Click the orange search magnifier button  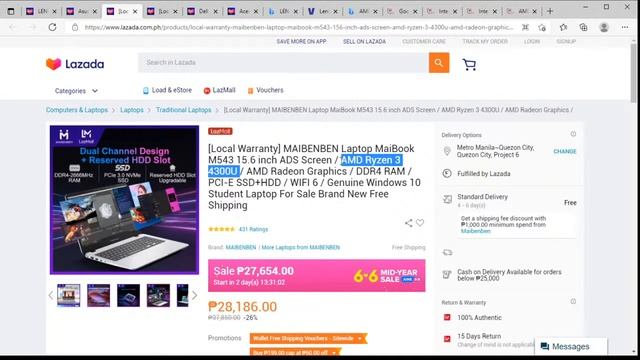pyautogui.click(x=439, y=63)
